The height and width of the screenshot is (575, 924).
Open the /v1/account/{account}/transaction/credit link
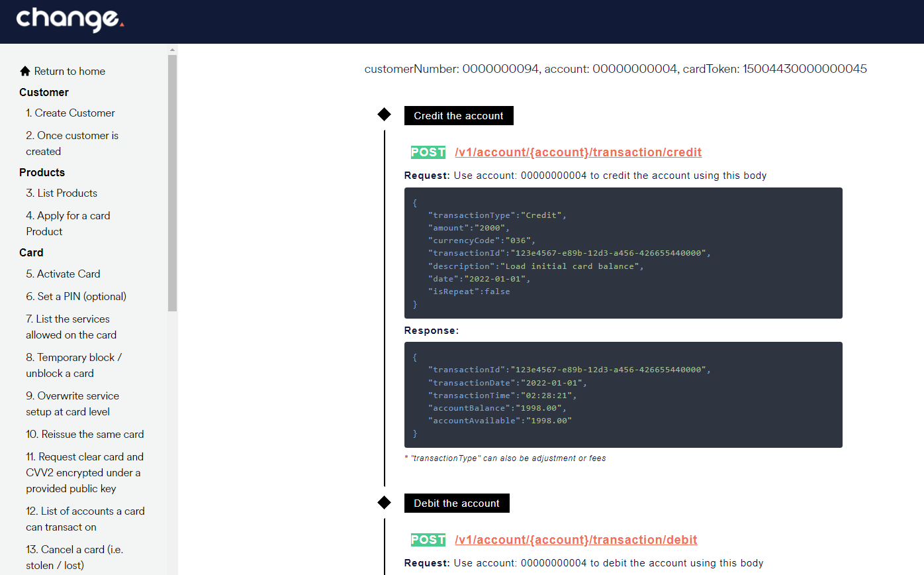(577, 152)
